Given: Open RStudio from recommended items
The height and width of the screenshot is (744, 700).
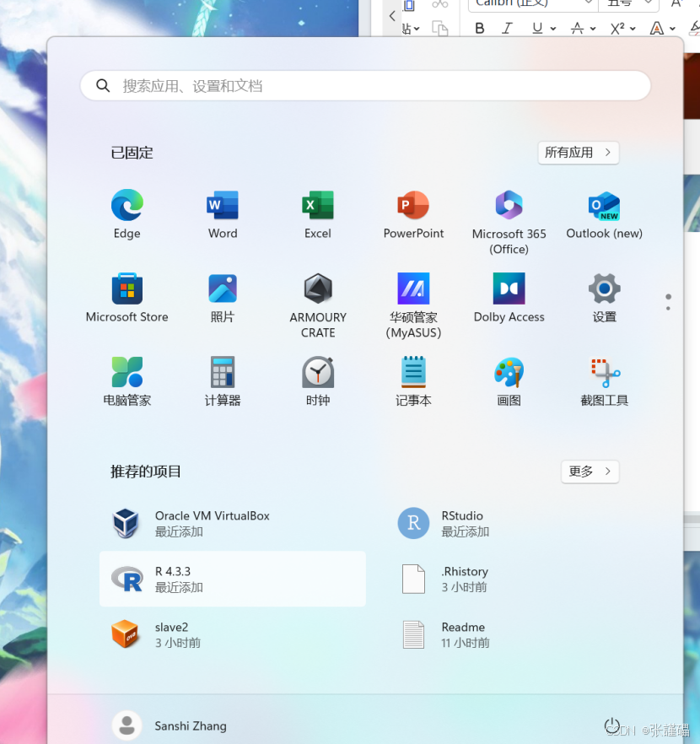Looking at the screenshot, I should coord(519,523).
